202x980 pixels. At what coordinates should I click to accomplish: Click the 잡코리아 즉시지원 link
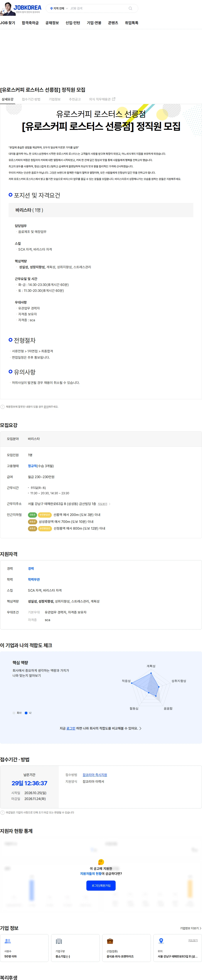tap(95, 775)
